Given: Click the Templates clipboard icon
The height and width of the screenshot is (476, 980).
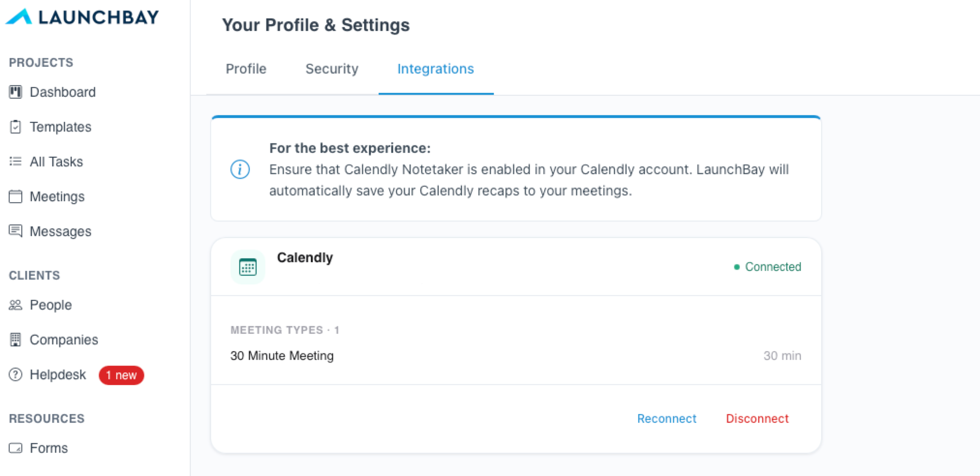Looking at the screenshot, I should (15, 127).
